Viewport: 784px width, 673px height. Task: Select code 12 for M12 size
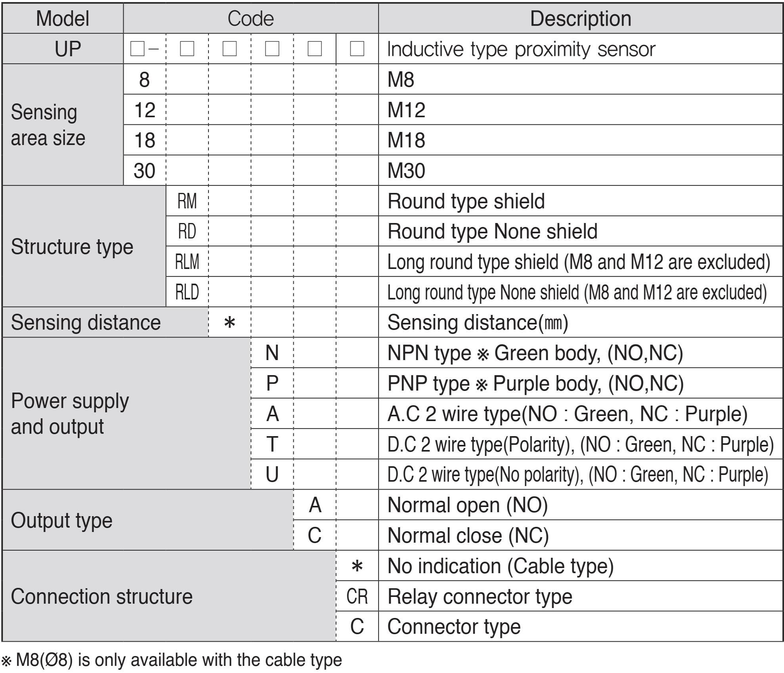click(x=145, y=110)
